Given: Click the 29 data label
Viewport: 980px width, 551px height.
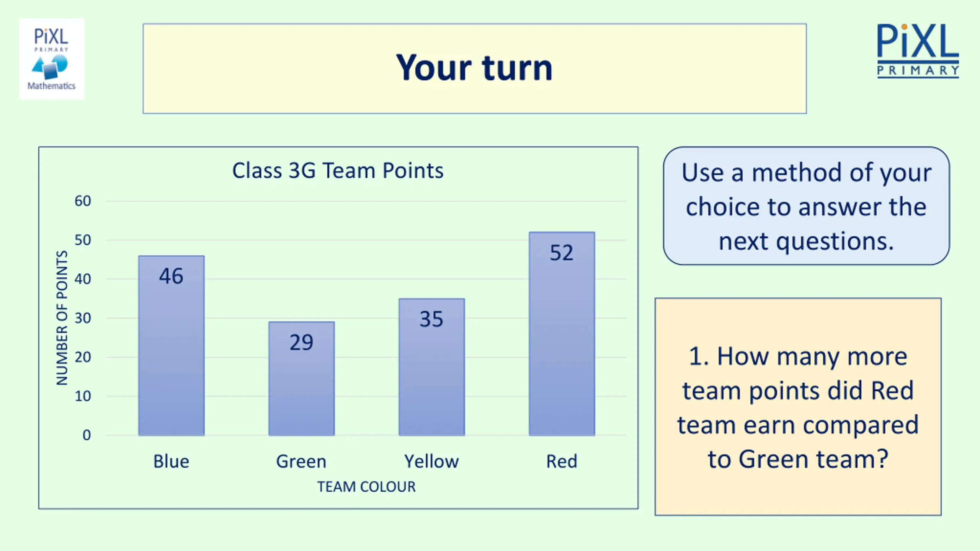Looking at the screenshot, I should pos(301,342).
